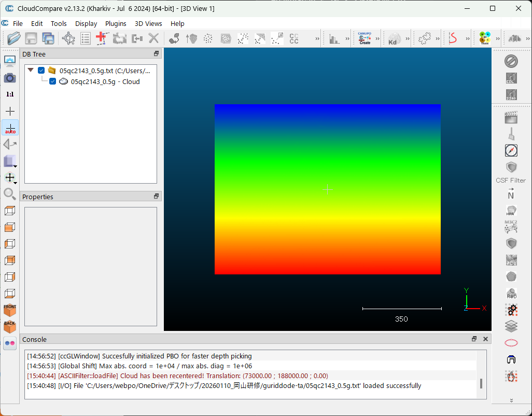Toggle the auto pivot center button
Screen dimensions: 532x416
click(x=10, y=128)
